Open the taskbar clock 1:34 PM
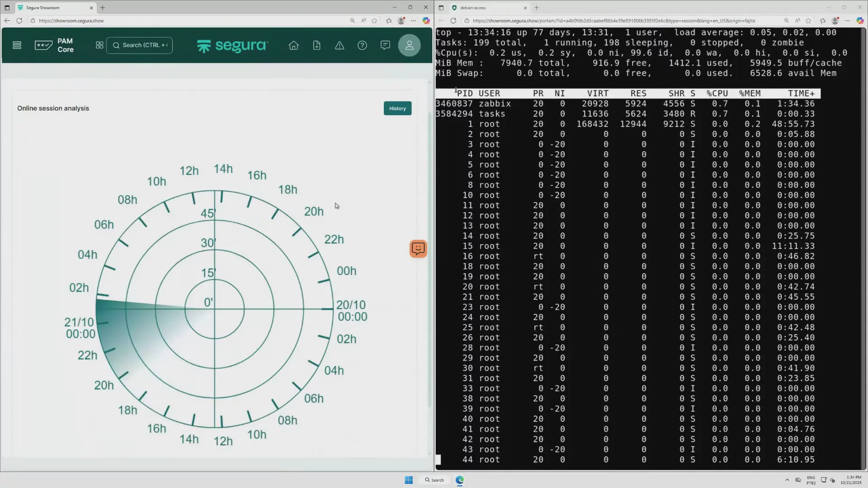The width and height of the screenshot is (868, 488). pos(851,480)
